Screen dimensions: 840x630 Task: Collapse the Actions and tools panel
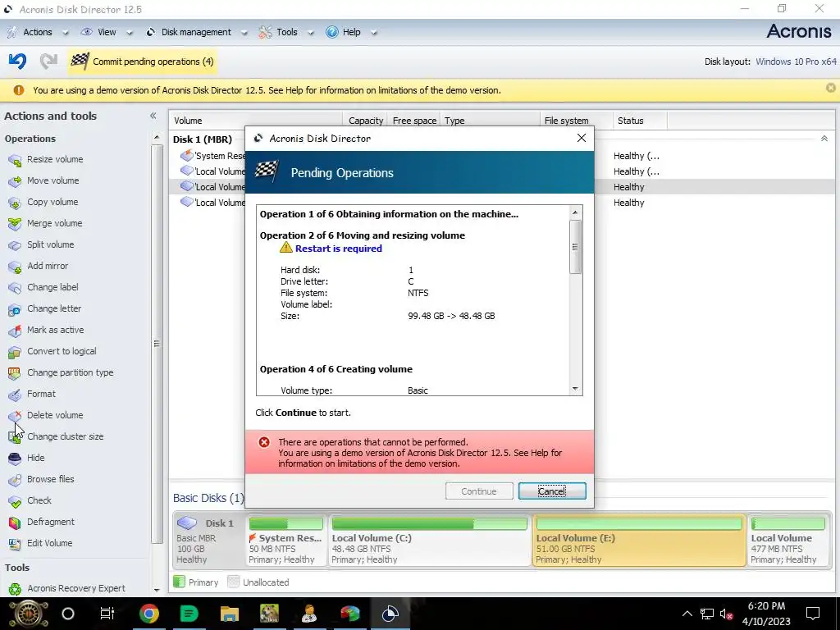click(x=153, y=116)
